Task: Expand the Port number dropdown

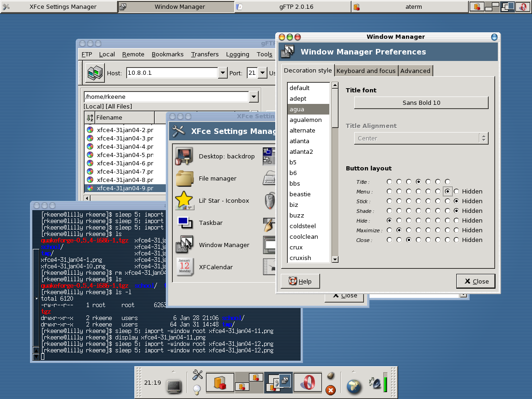Action: [263, 73]
